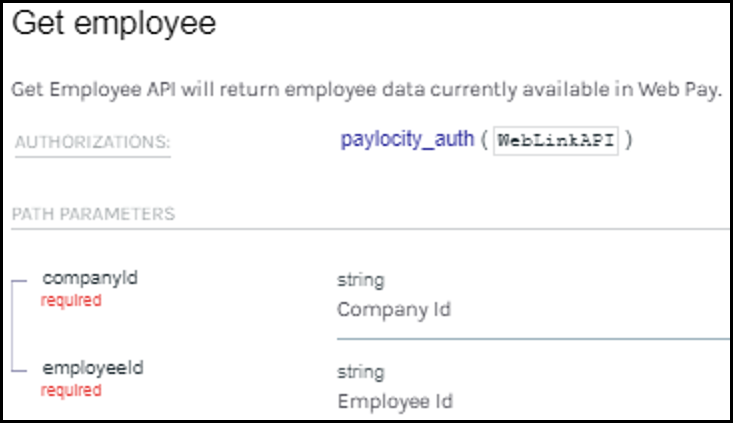The width and height of the screenshot is (733, 423).
Task: Click the Get Employee API description sentence
Action: pos(367,89)
